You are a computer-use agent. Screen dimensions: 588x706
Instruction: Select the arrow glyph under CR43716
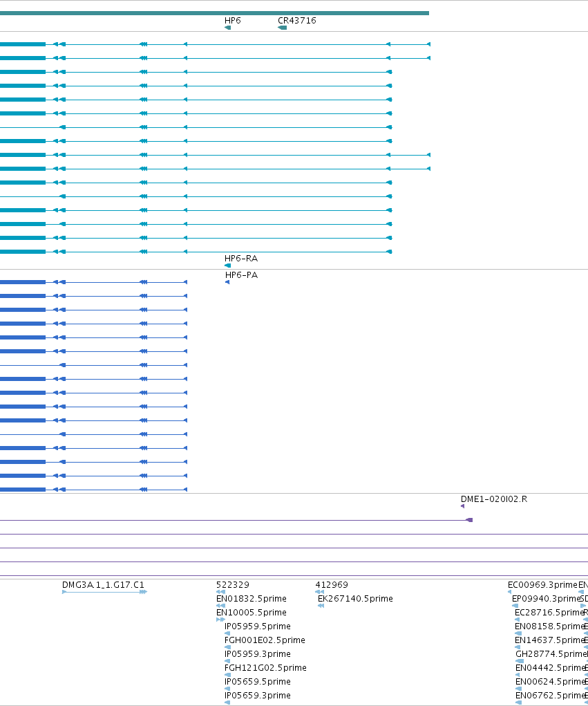point(282,28)
